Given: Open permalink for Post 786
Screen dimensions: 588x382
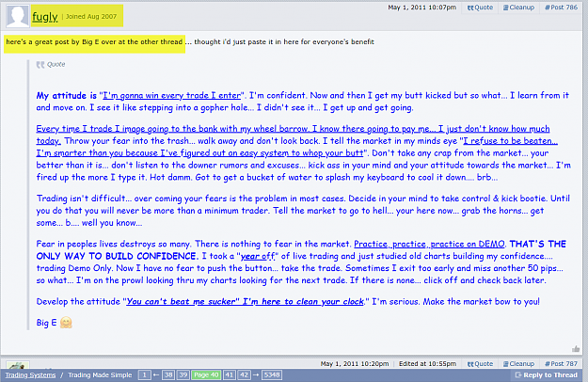Looking at the screenshot, I should (x=561, y=8).
